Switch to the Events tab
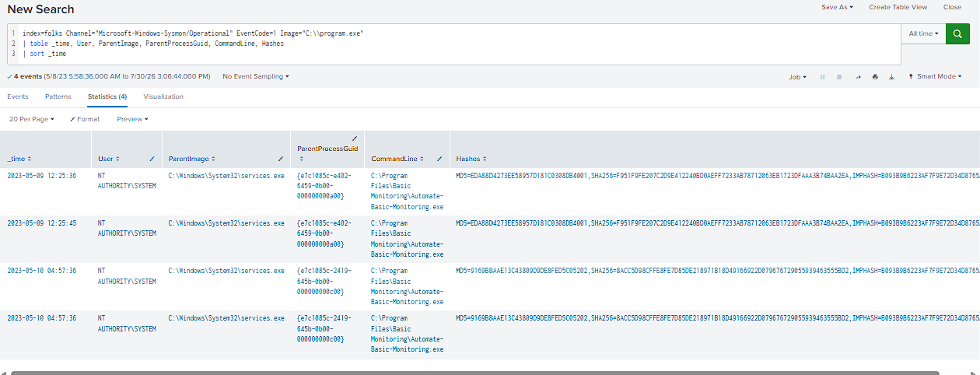 point(18,96)
